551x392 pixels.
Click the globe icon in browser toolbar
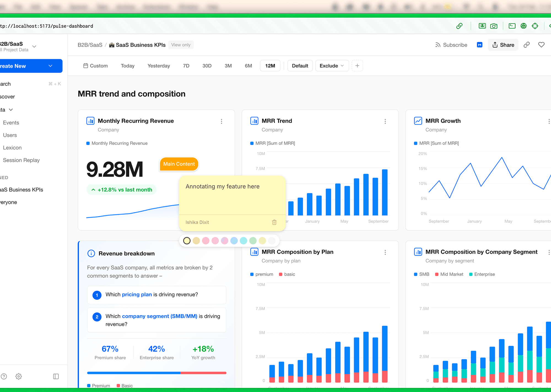coord(523,26)
